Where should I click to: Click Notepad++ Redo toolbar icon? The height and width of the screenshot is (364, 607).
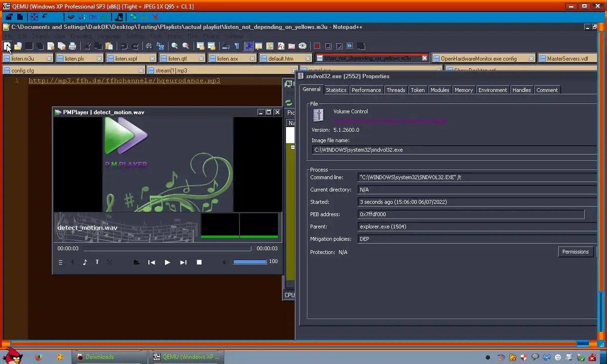pyautogui.click(x=135, y=46)
